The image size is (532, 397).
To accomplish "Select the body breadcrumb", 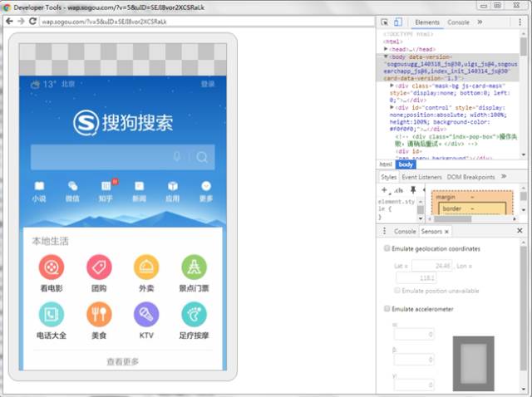I will pos(406,164).
